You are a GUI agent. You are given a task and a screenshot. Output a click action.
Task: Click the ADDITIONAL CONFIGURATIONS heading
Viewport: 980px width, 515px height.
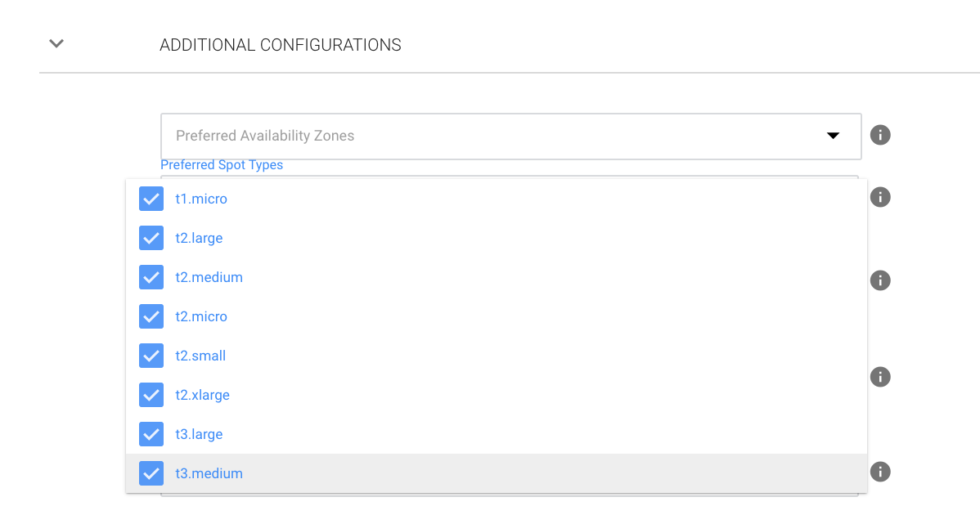[x=280, y=45]
